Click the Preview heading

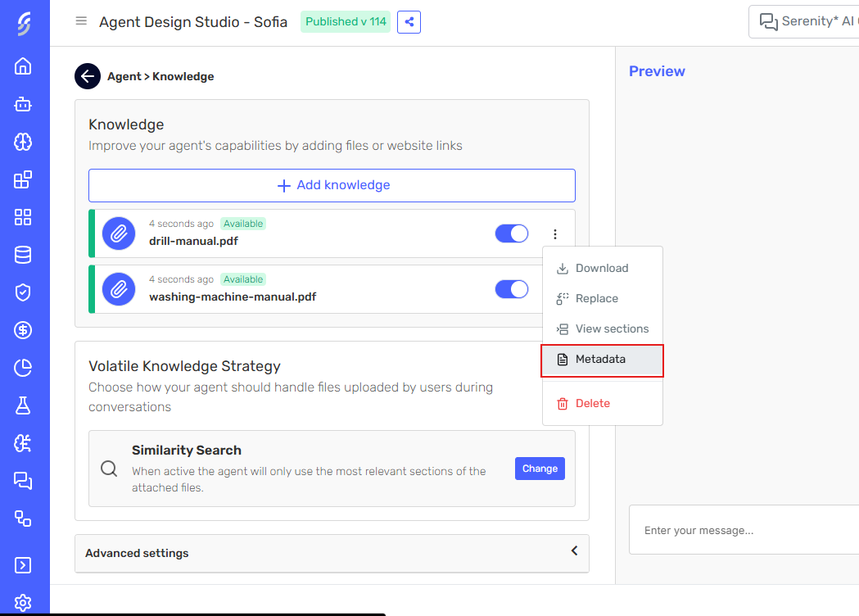coord(657,71)
